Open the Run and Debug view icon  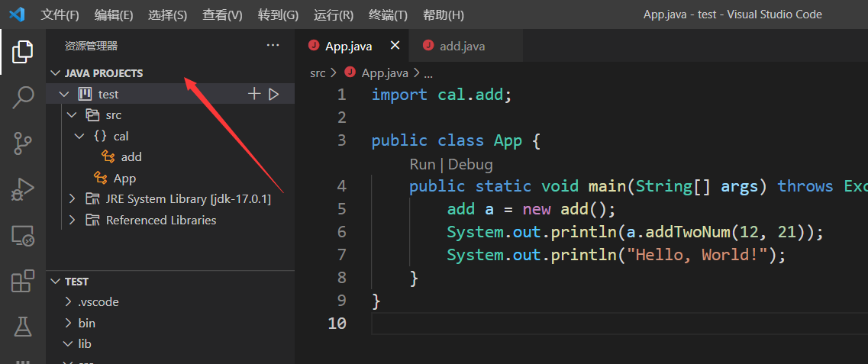(x=23, y=189)
